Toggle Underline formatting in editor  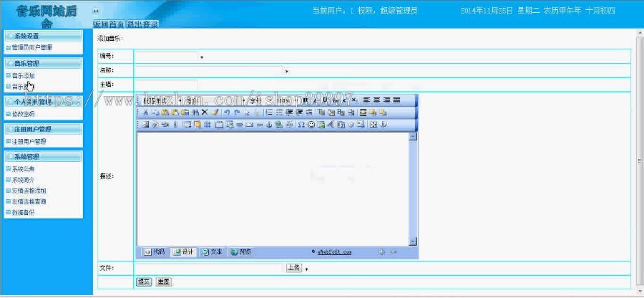coord(325,100)
